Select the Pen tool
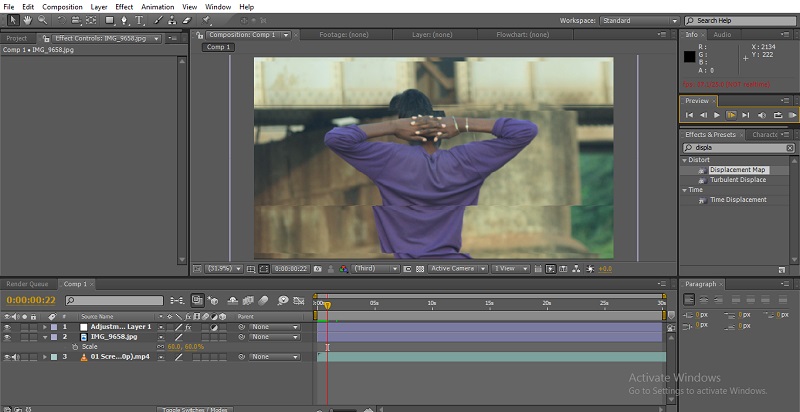This screenshot has height=412, width=800. coord(124,20)
